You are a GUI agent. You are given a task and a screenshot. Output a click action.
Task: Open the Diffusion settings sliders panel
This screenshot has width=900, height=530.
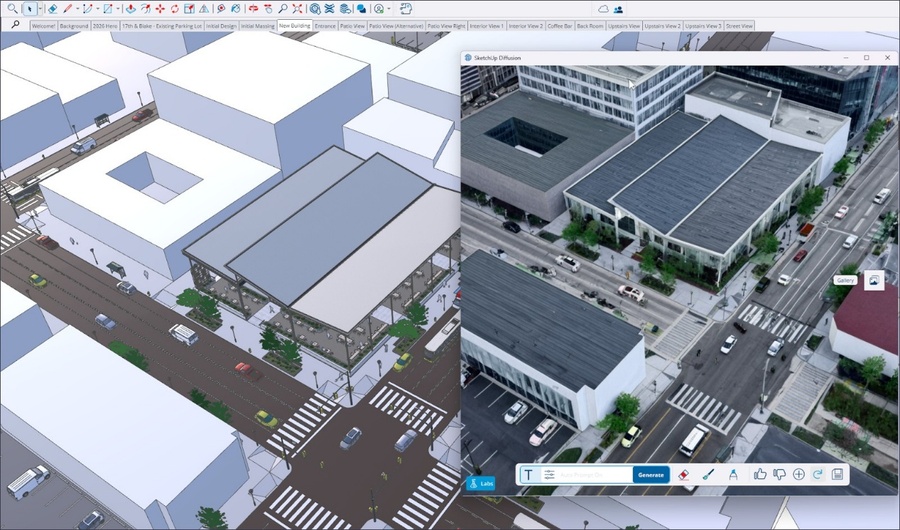tap(549, 474)
